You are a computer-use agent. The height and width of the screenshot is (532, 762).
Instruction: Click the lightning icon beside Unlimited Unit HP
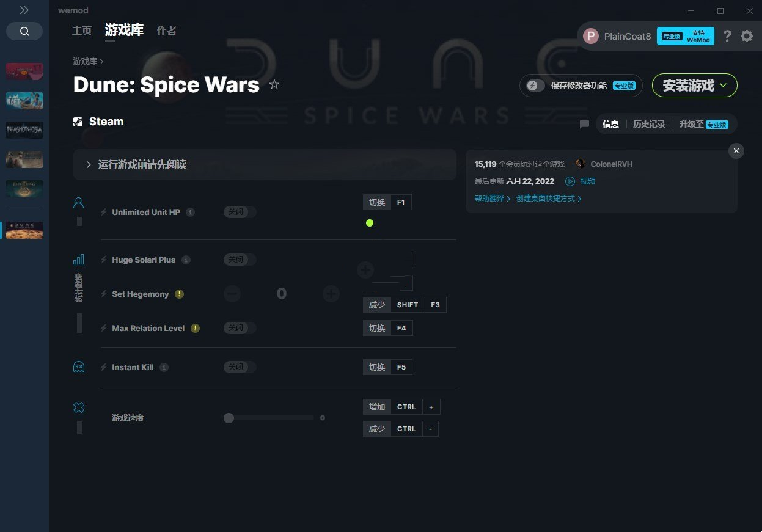[x=104, y=212]
